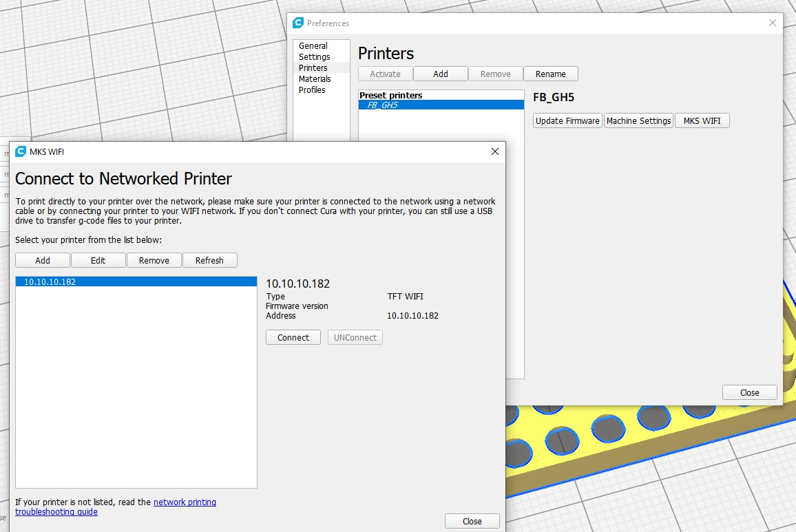Click the UNConnect button
Screen dimensions: 796x532
[x=355, y=338]
